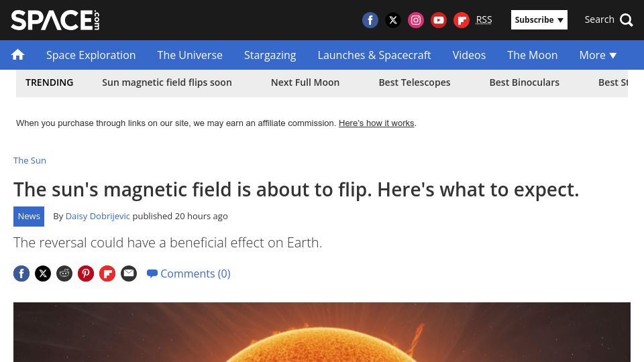Viewport: 644px width, 362px height.
Task: Click the Search text label
Action: tap(599, 19)
